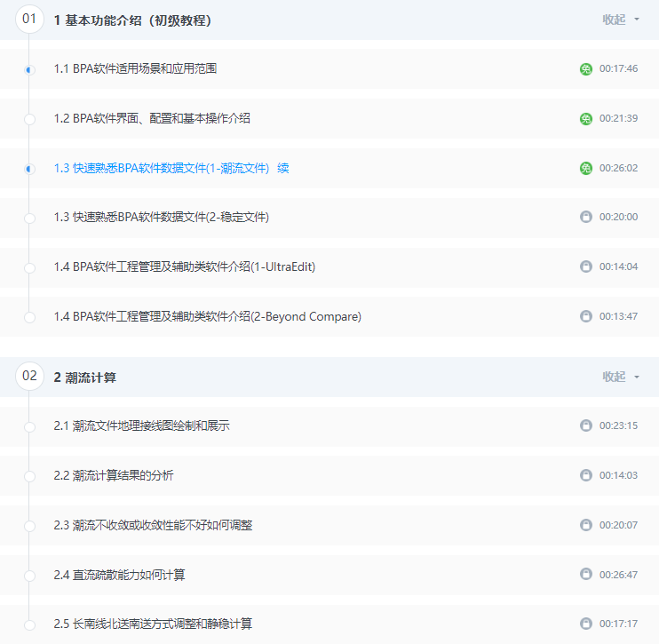
Task: Click timeline dot for lesson 2.1
Action: [29, 427]
